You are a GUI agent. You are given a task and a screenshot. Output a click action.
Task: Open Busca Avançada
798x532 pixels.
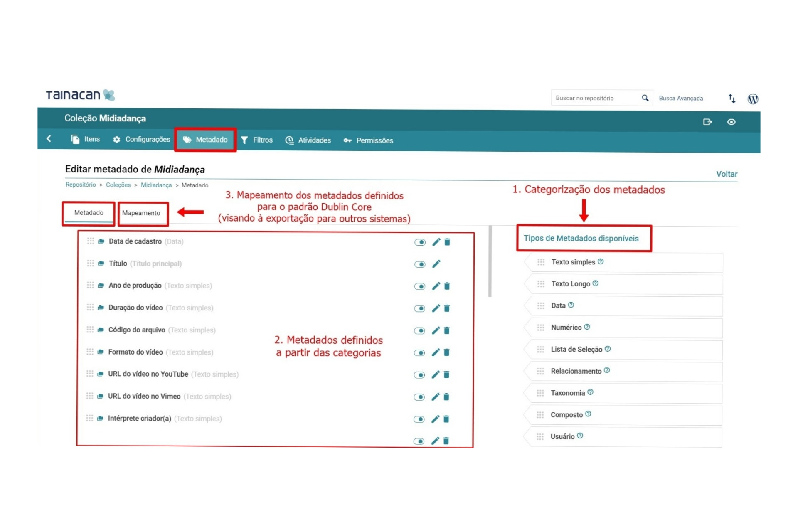[681, 98]
